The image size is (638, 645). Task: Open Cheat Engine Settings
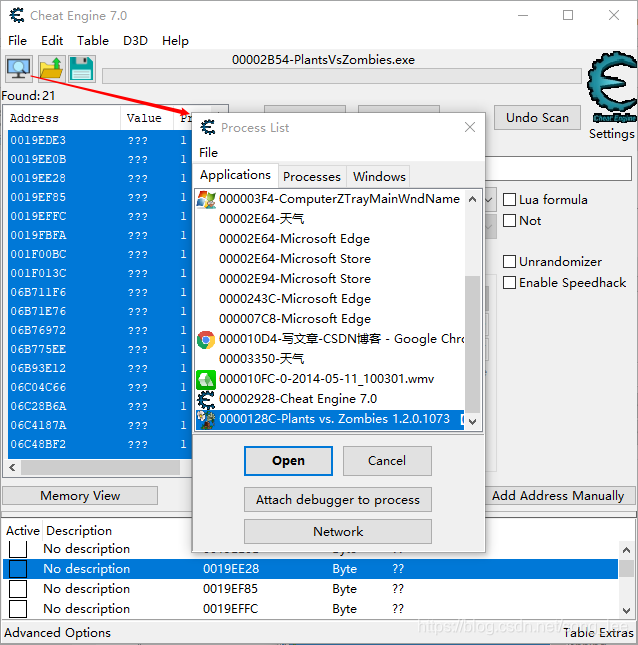(x=611, y=134)
